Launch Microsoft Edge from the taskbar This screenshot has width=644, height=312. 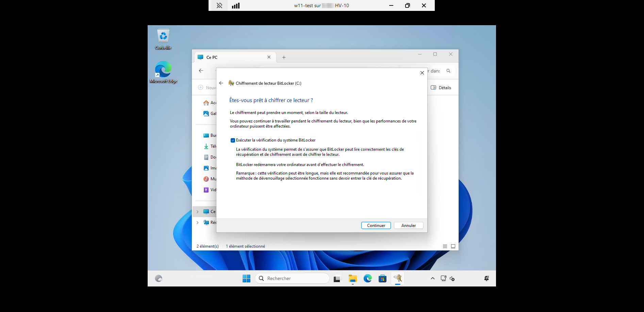pyautogui.click(x=367, y=278)
